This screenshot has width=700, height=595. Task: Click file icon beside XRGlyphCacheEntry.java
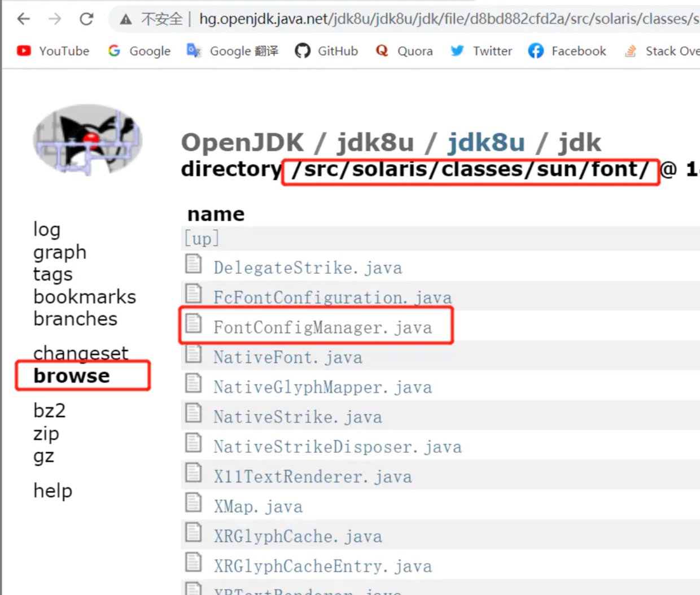[x=194, y=562]
